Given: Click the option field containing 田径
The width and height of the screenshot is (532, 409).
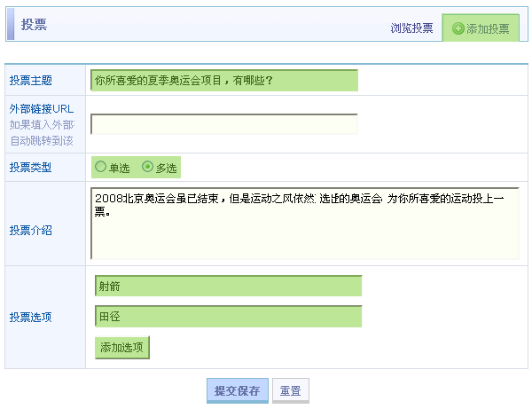Looking at the screenshot, I should pyautogui.click(x=228, y=317).
